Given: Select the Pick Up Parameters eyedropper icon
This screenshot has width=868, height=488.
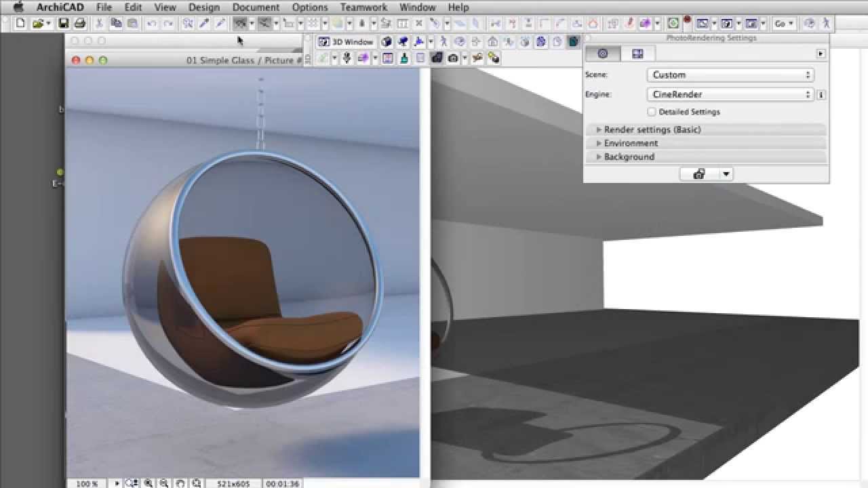Looking at the screenshot, I should (x=203, y=23).
